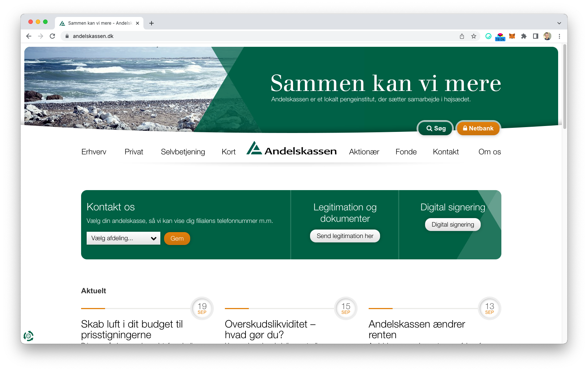This screenshot has height=371, width=588.
Task: Click the browser back arrow
Action: point(29,36)
